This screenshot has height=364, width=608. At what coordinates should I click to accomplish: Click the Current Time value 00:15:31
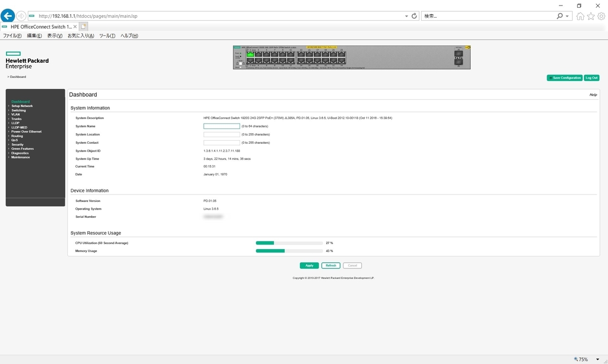(210, 167)
